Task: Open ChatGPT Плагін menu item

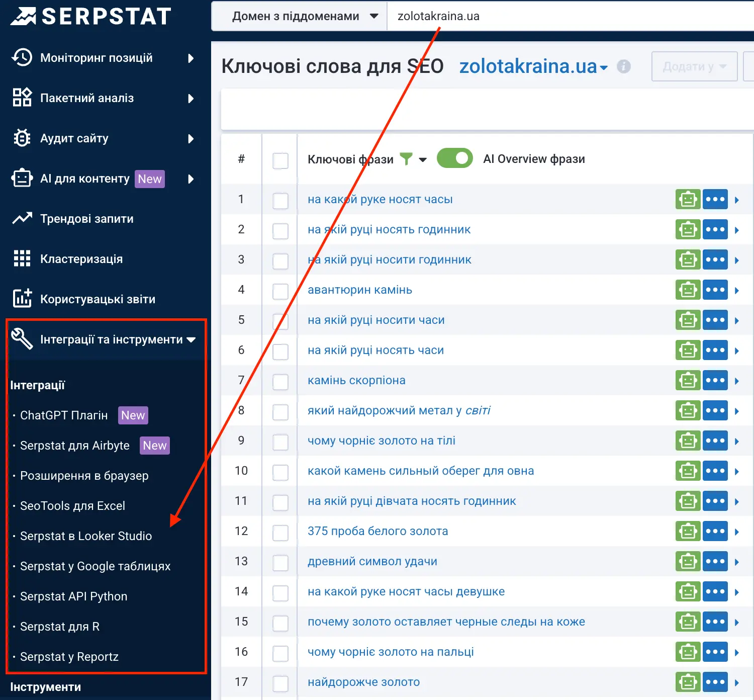Action: [x=64, y=415]
